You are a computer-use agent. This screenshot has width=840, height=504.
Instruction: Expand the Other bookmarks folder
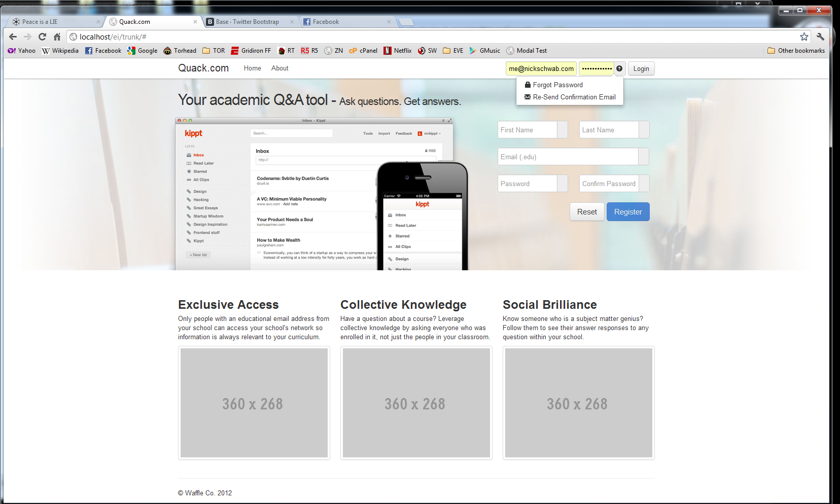point(796,51)
